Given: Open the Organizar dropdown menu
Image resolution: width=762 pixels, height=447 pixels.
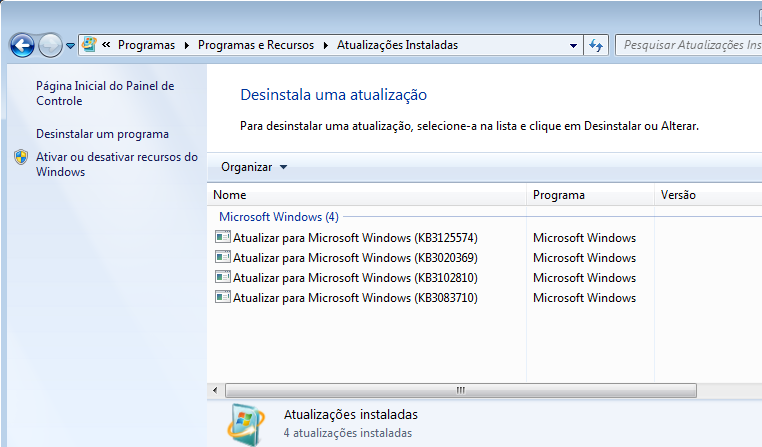Looking at the screenshot, I should tap(254, 167).
